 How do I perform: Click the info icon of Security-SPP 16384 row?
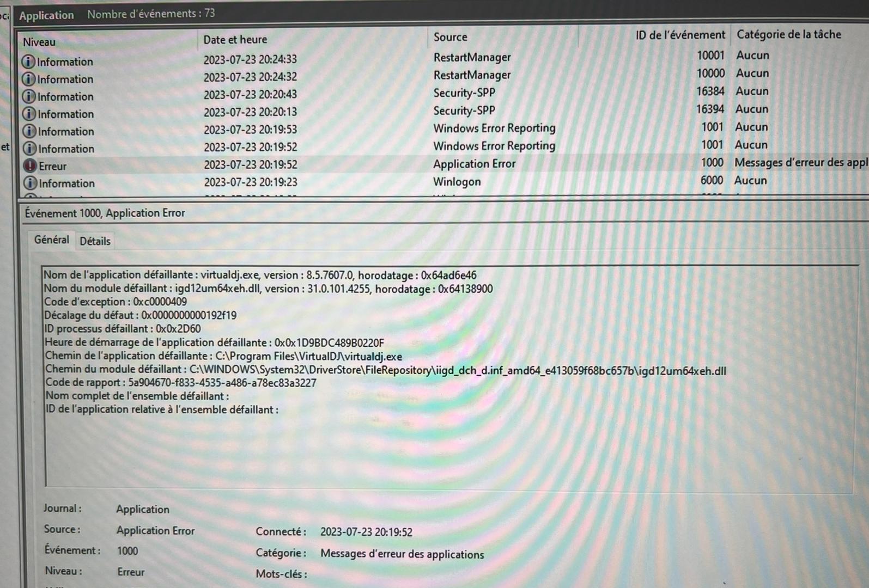pos(29,96)
